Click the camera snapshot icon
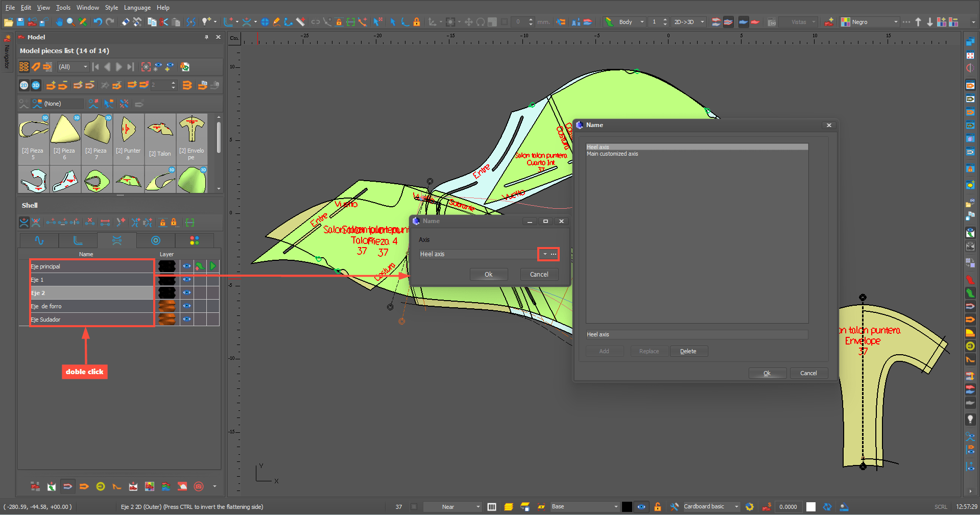Viewport: 980px width, 515px height. pyautogui.click(x=772, y=22)
